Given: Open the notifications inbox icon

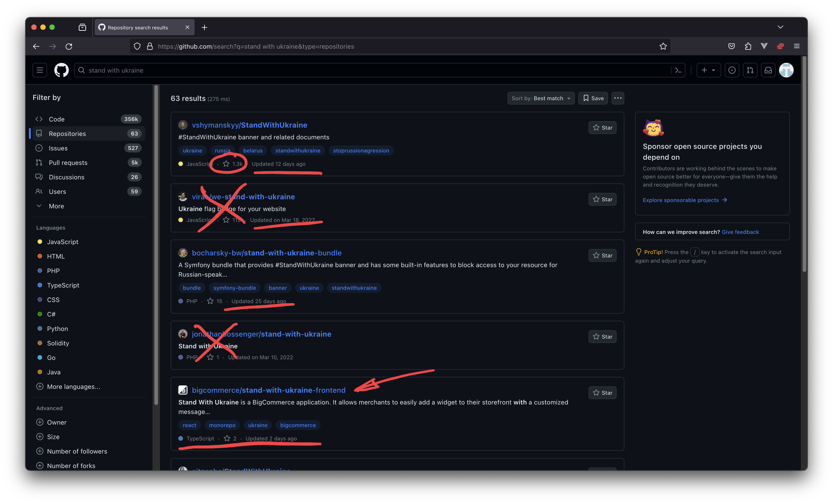Looking at the screenshot, I should 768,70.
